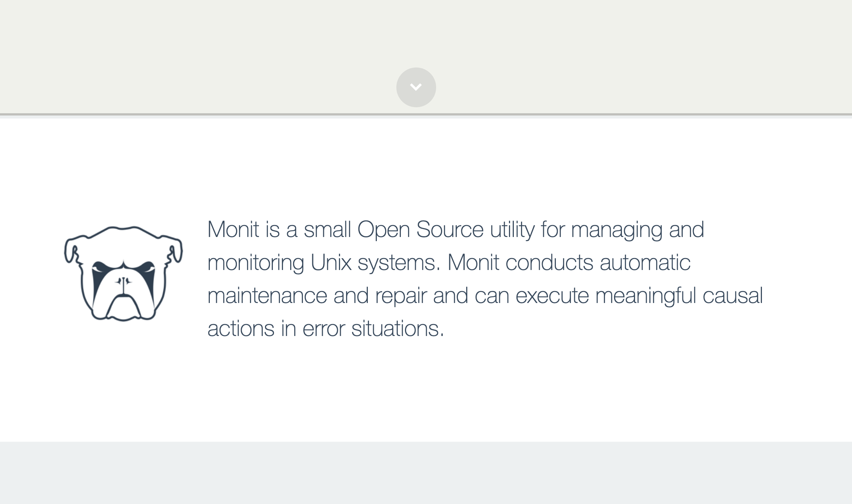
Task: Click the Monit bulldog logo
Action: tap(123, 273)
